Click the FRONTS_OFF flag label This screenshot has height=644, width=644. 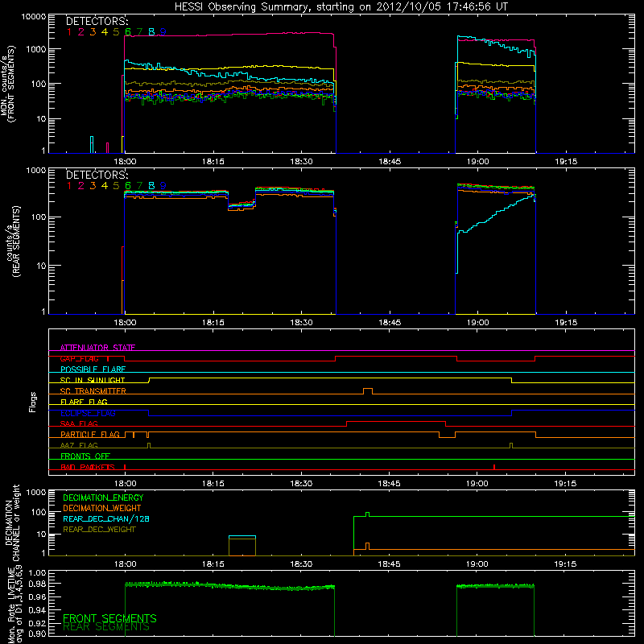[x=85, y=456]
